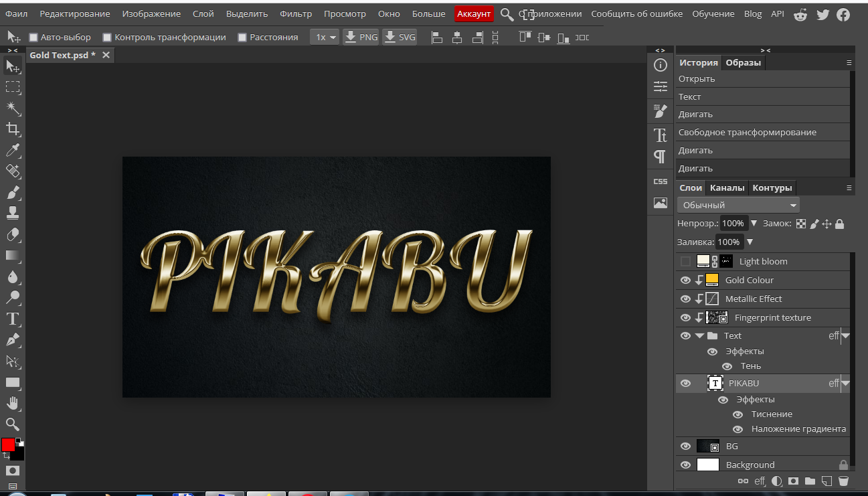Select the Eraser tool
Image resolution: width=868 pixels, height=496 pixels.
coord(13,234)
